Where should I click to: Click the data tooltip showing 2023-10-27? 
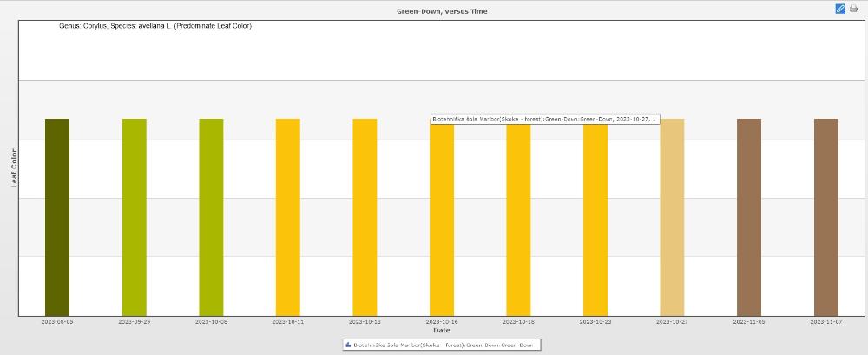pos(544,119)
